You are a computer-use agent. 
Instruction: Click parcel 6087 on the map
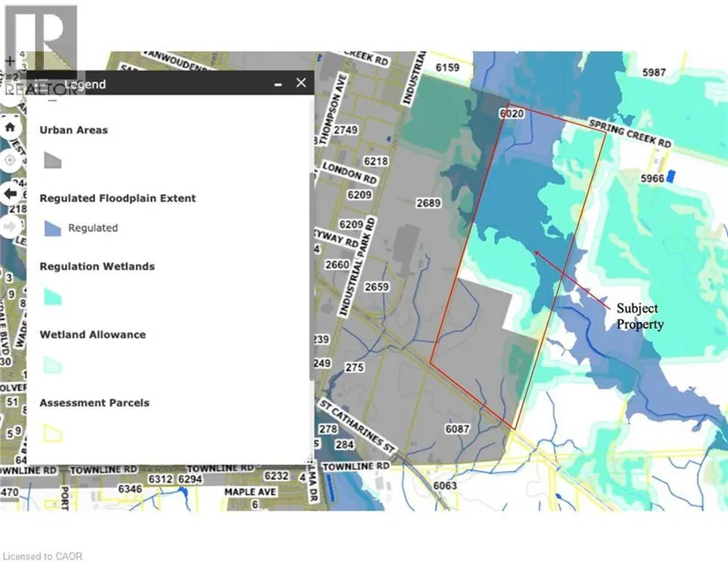(x=457, y=429)
